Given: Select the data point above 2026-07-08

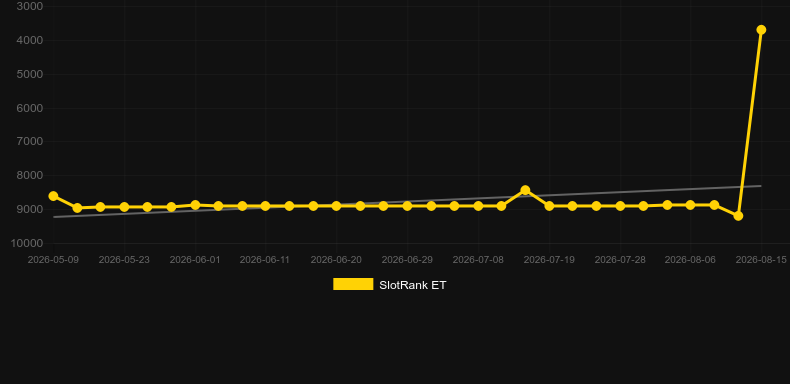Looking at the screenshot, I should click(478, 206).
